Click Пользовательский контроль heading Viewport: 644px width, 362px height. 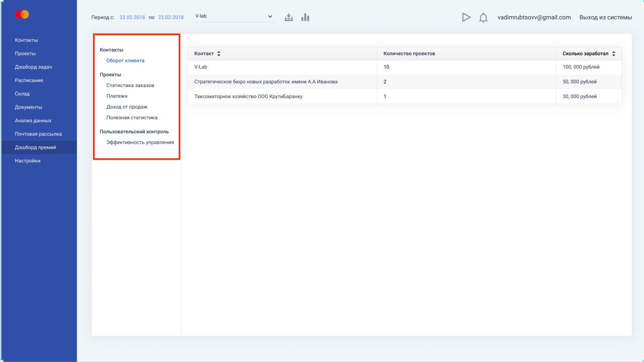click(x=134, y=132)
